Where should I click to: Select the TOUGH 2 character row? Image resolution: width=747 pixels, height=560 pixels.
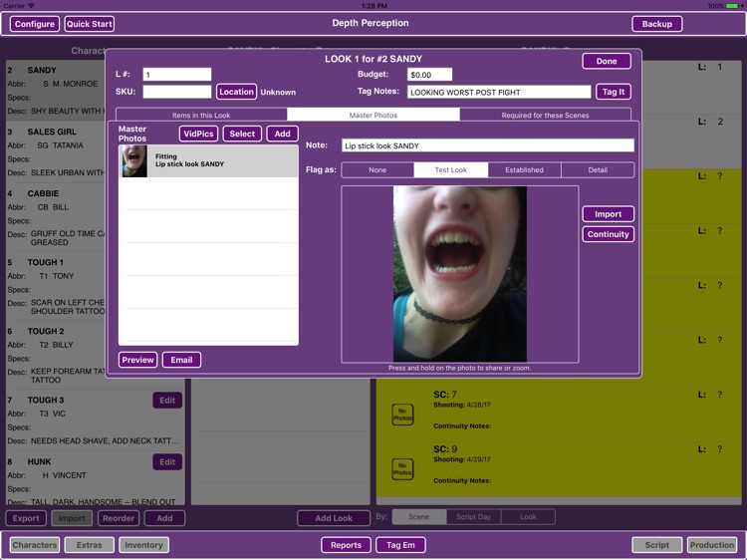pos(56,355)
